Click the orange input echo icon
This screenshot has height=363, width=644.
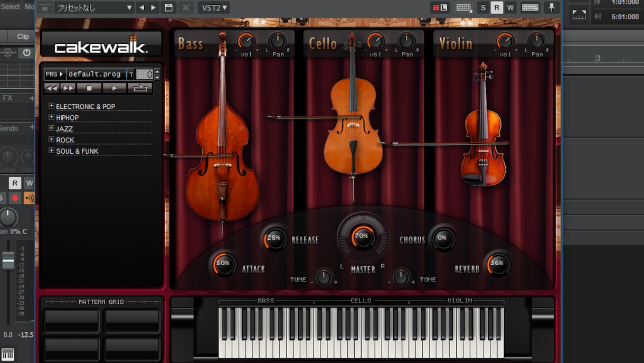coord(29,198)
